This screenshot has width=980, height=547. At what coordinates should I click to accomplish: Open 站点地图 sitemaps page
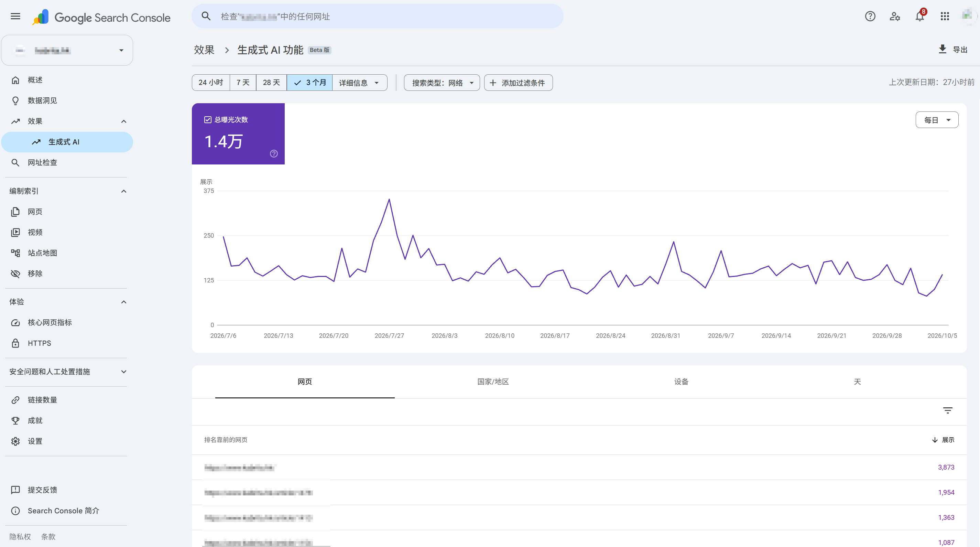67,253
